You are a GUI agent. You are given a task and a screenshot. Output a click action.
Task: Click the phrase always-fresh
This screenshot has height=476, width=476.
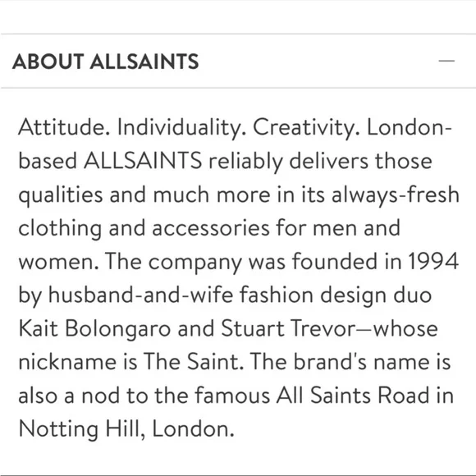[x=395, y=195]
